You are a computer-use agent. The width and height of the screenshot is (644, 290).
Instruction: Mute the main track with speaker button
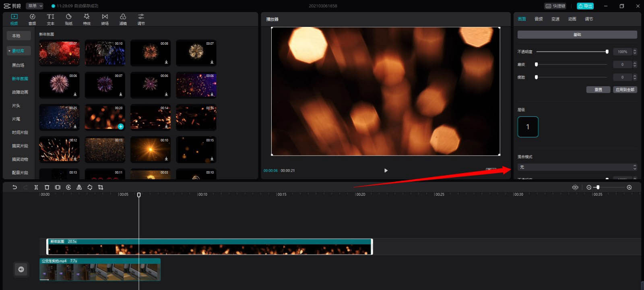[x=21, y=269]
